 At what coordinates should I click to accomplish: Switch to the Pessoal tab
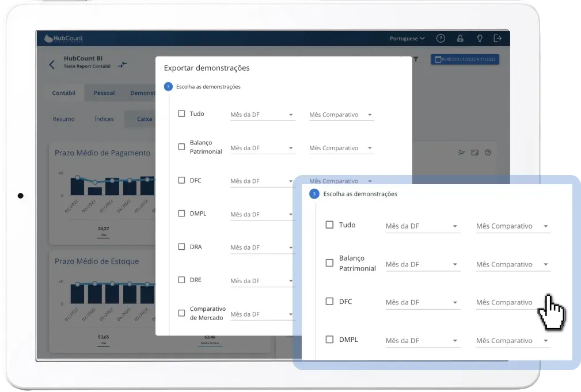click(104, 93)
